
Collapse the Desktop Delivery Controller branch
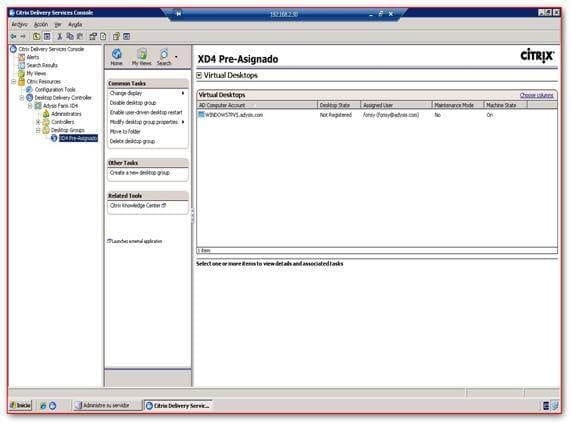(22, 98)
